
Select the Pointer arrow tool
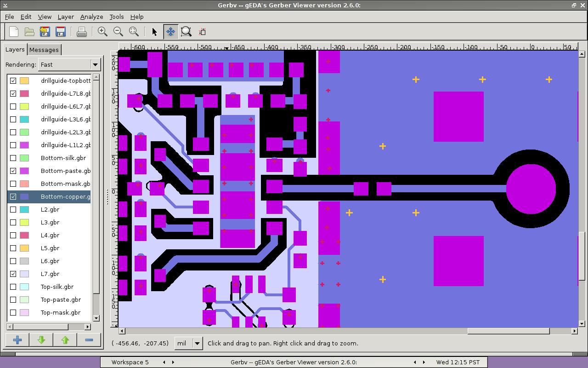[x=154, y=32]
